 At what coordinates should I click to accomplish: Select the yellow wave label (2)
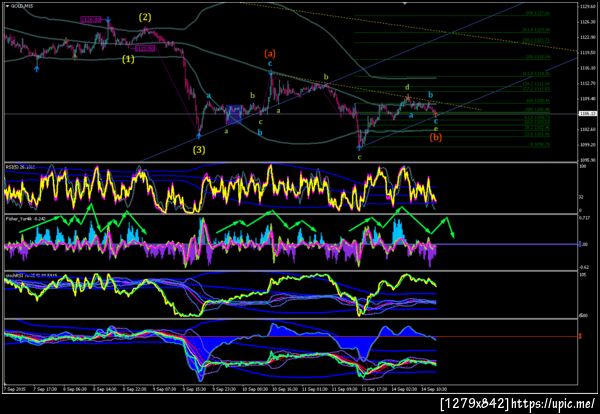[x=145, y=17]
